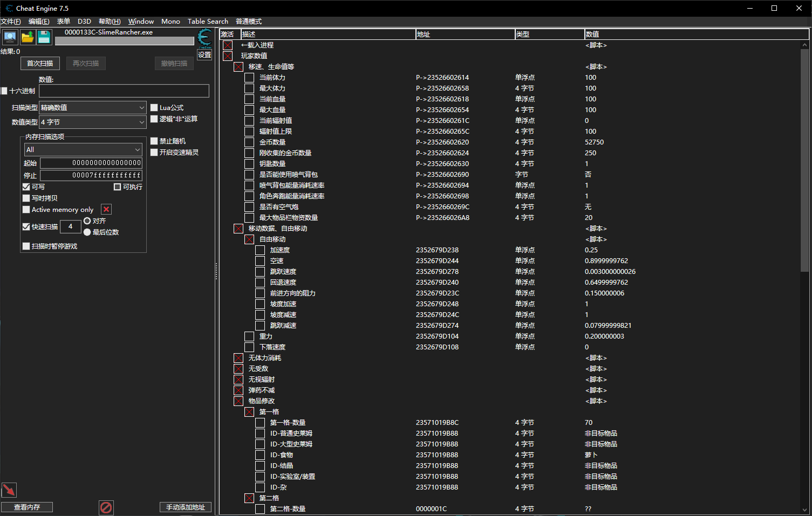Open Table Search menu
This screenshot has height=516, width=812.
click(x=208, y=22)
